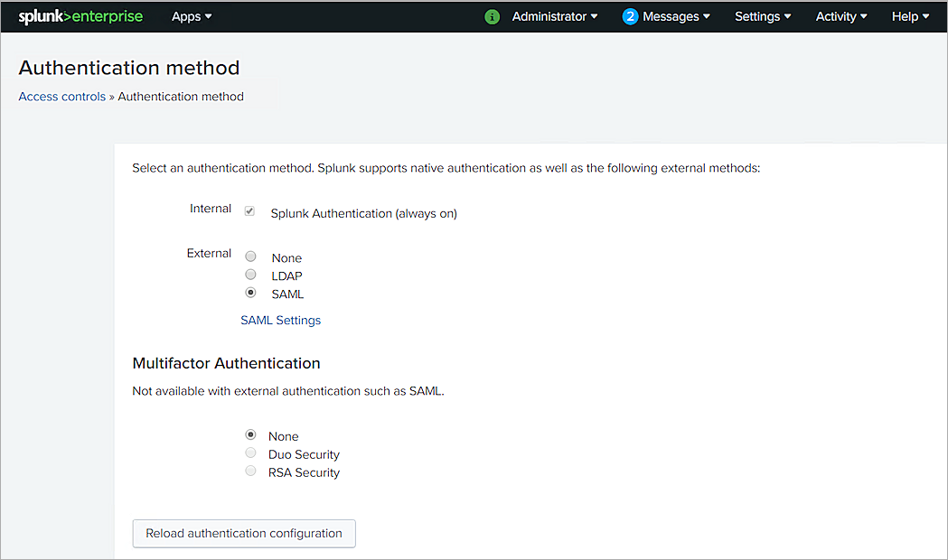Open the Apps dropdown menu
The width and height of the screenshot is (948, 560).
(192, 16)
